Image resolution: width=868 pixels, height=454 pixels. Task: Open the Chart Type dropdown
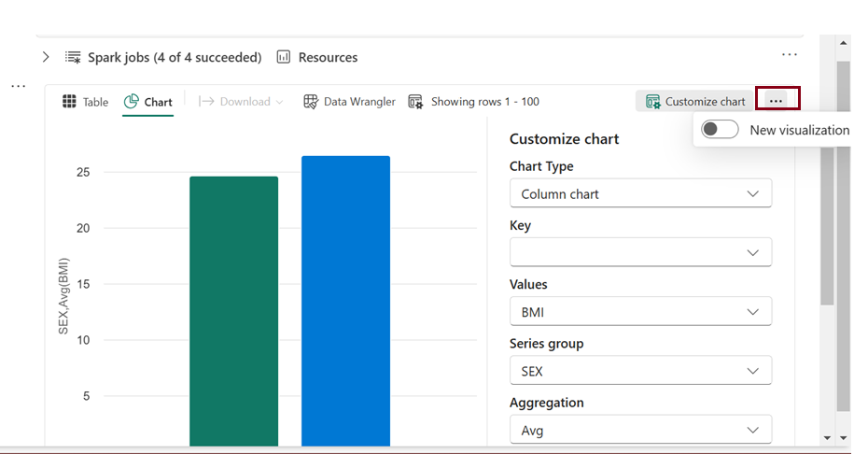(640, 193)
